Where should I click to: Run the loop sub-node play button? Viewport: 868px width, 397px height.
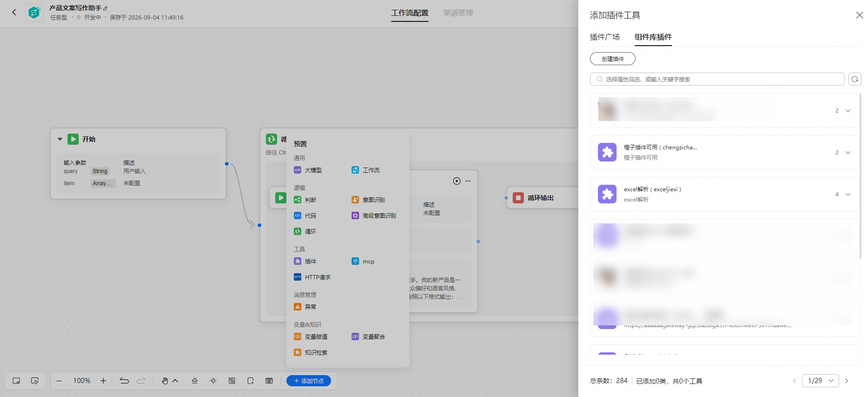[457, 181]
